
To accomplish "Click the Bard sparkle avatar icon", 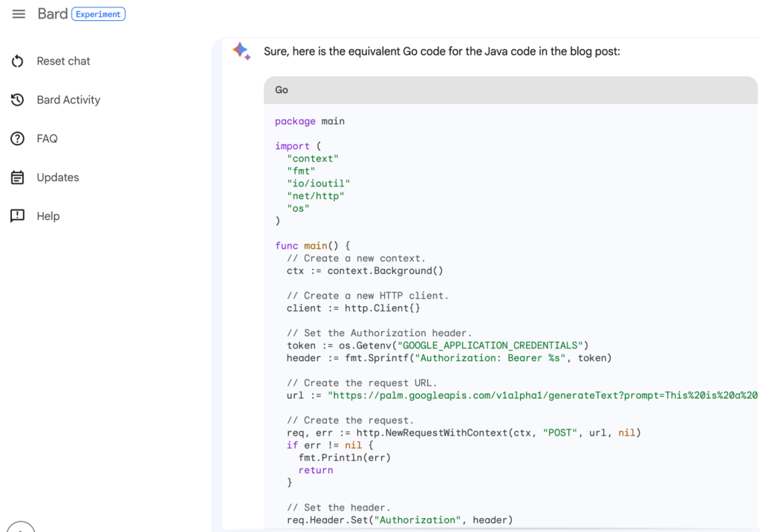I will tap(241, 51).
